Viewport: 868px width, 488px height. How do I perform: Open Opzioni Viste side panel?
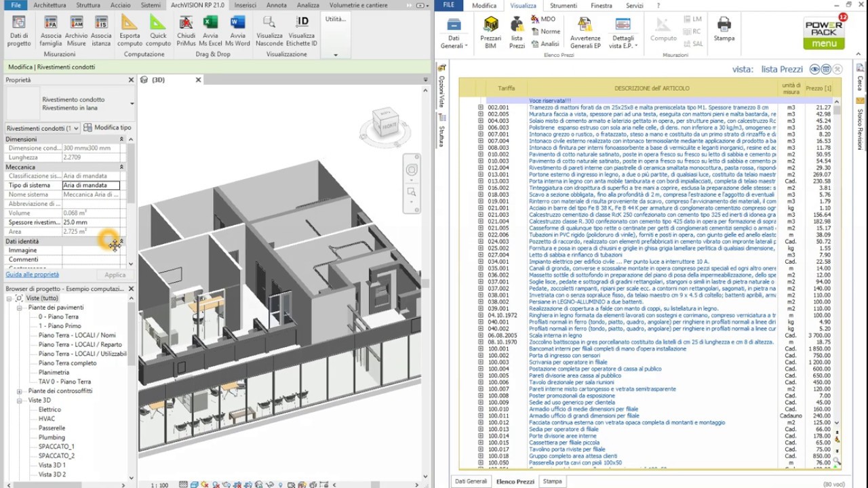pos(442,86)
